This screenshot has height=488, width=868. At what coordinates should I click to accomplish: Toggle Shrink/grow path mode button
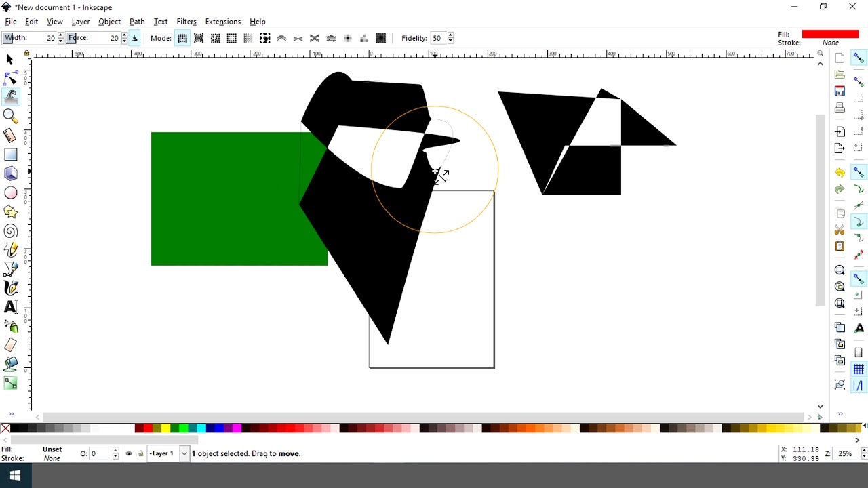pyautogui.click(x=298, y=39)
